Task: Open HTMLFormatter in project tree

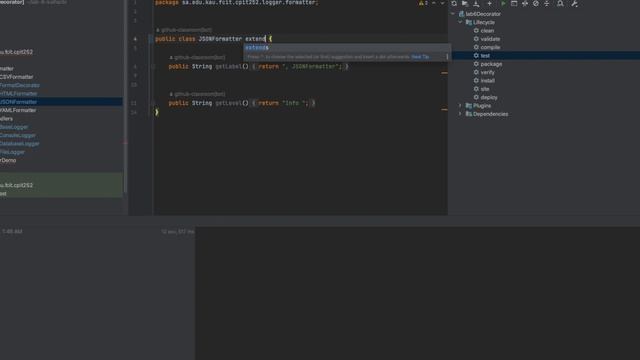Action: point(18,93)
